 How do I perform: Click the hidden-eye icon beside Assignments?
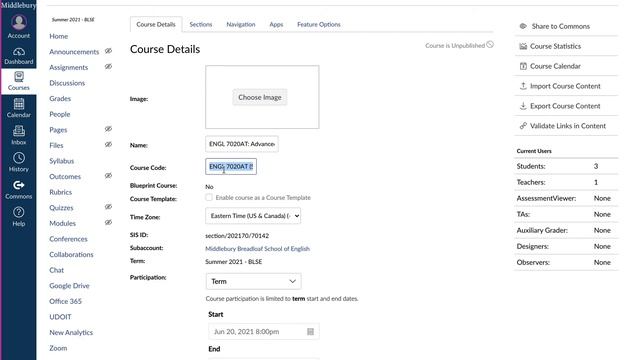108,67
